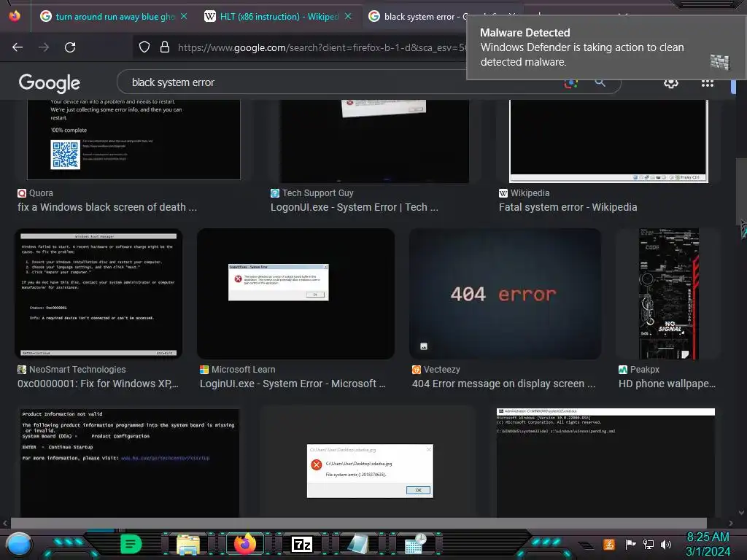
Task: Switch to the 'turn around run away blue ghost' tab
Action: (x=113, y=17)
